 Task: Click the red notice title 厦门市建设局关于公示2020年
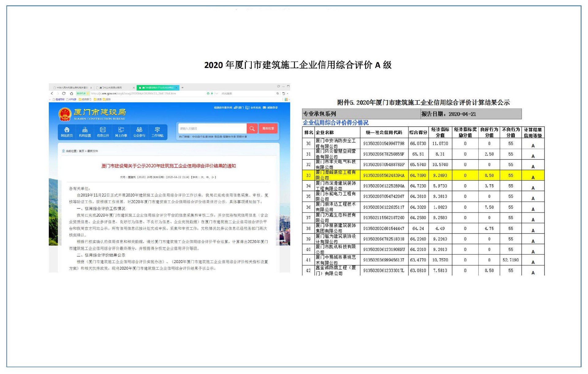[x=168, y=166]
